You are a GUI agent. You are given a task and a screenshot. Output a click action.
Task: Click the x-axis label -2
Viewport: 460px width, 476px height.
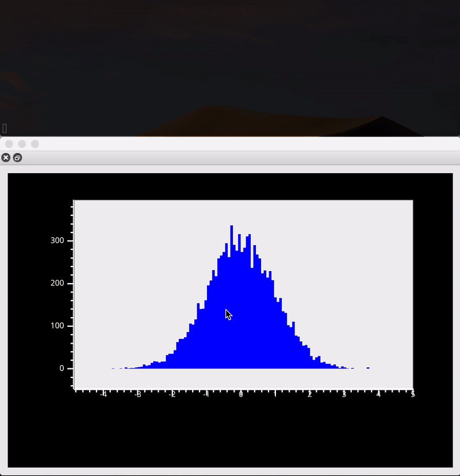[172, 394]
